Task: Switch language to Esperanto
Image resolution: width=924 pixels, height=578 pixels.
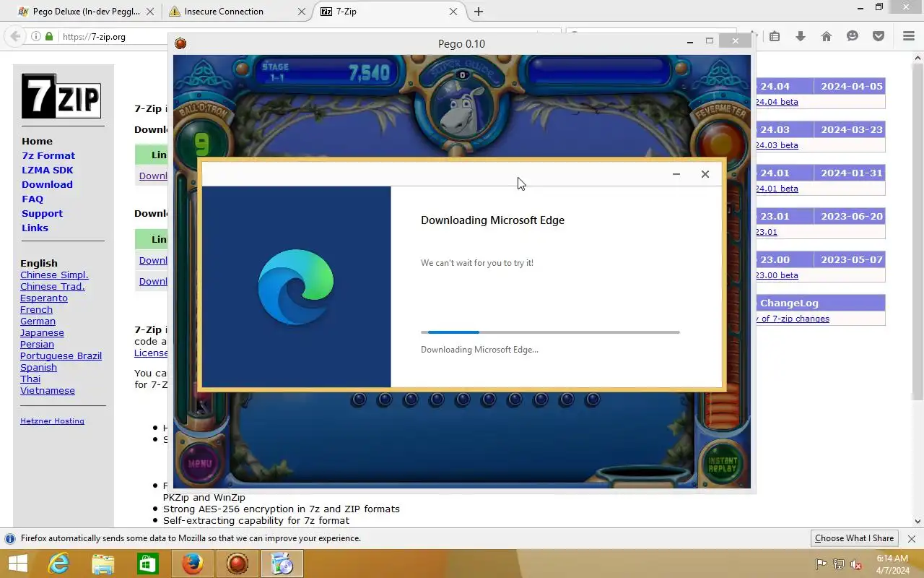Action: pos(44,298)
